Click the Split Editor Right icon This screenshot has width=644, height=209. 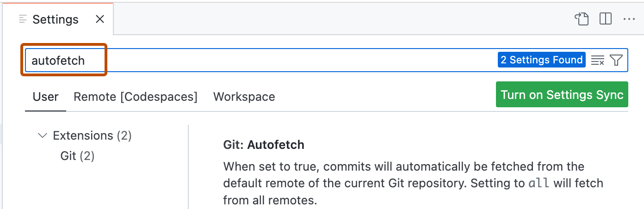tap(605, 19)
